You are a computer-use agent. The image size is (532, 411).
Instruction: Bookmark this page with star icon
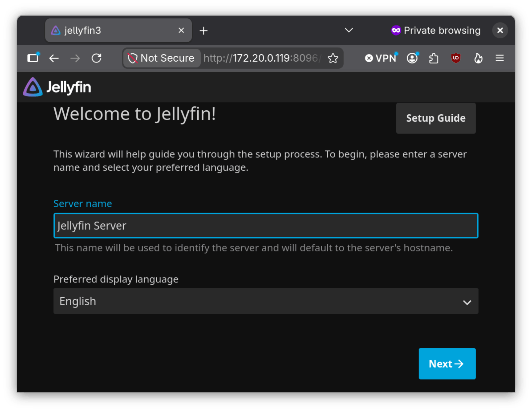(x=333, y=58)
